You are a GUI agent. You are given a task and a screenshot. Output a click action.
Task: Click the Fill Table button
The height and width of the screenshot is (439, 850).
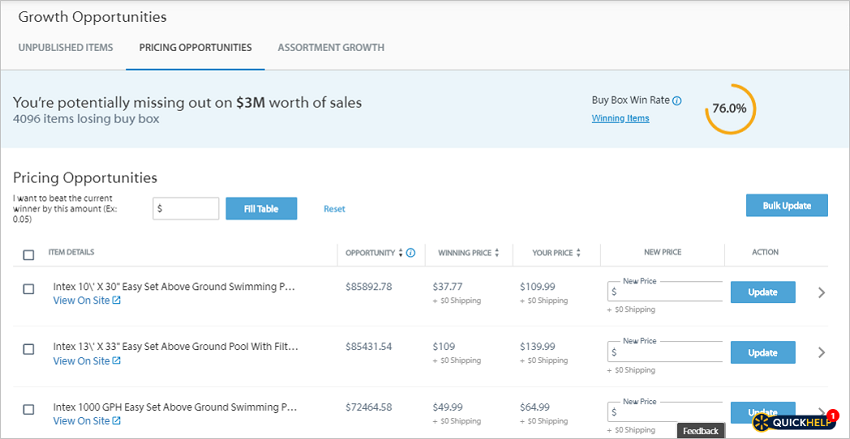pos(261,209)
